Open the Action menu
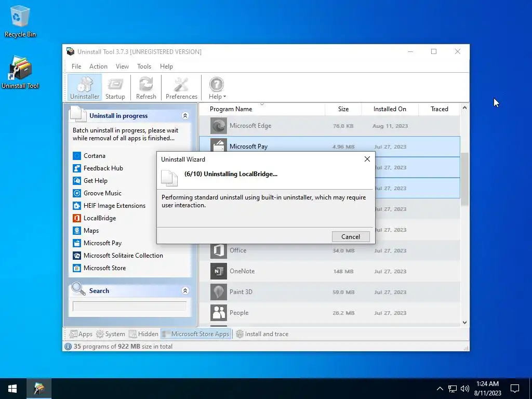 click(98, 66)
